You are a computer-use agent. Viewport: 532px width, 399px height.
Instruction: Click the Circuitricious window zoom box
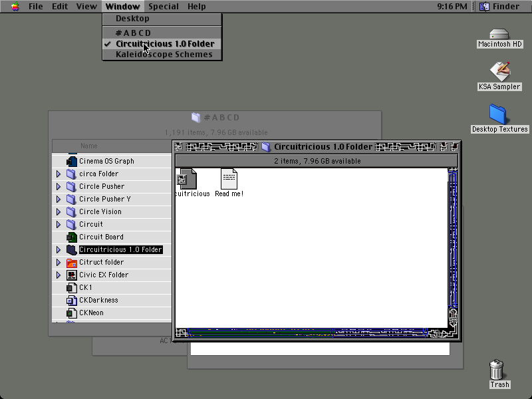[x=444, y=147]
